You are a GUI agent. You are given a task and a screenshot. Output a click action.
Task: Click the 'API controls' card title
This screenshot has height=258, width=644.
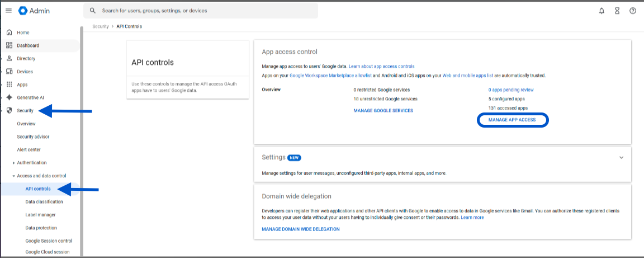tap(153, 63)
